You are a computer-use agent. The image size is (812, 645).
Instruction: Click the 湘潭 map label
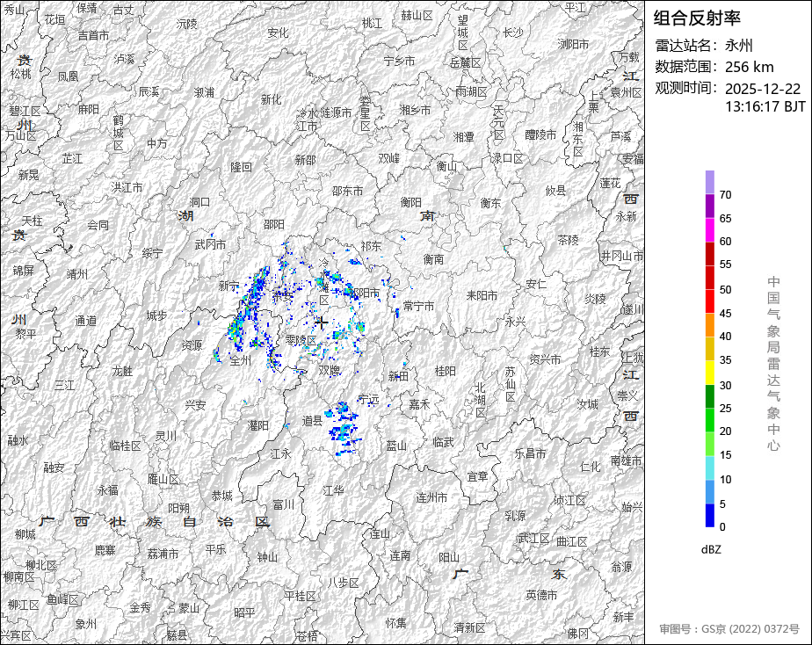pos(463,137)
